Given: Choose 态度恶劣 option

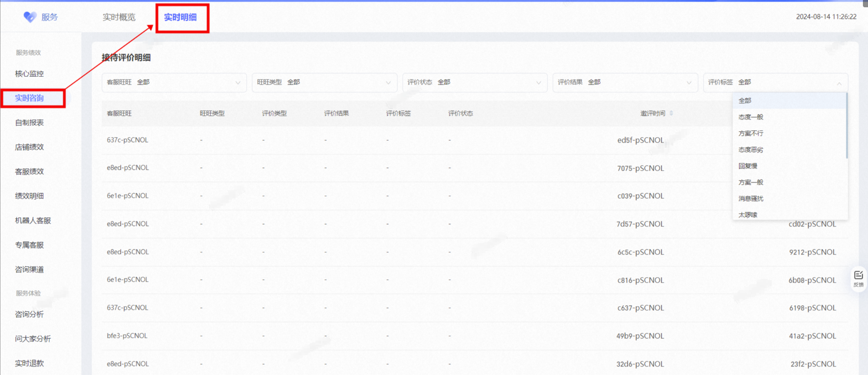Looking at the screenshot, I should point(790,149).
